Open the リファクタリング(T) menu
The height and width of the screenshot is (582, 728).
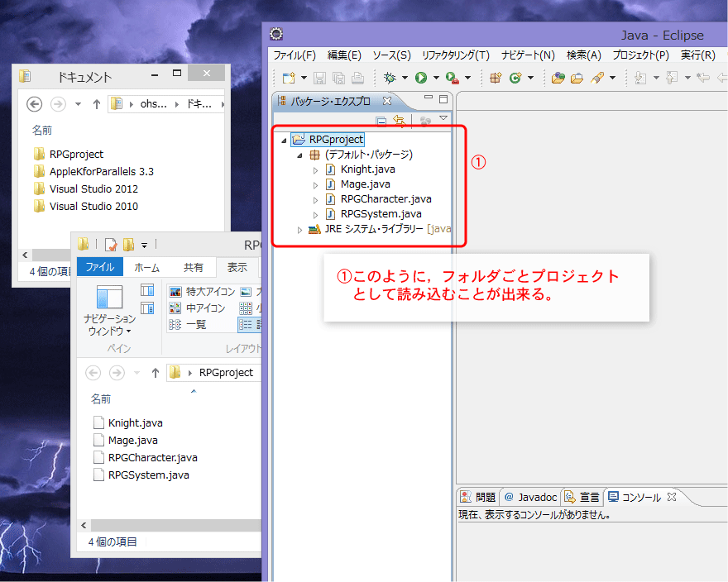[456, 55]
